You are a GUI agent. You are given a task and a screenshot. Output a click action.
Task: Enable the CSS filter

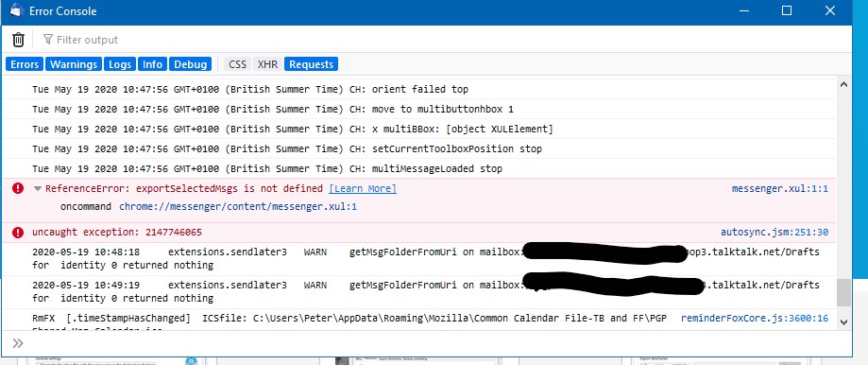[237, 64]
